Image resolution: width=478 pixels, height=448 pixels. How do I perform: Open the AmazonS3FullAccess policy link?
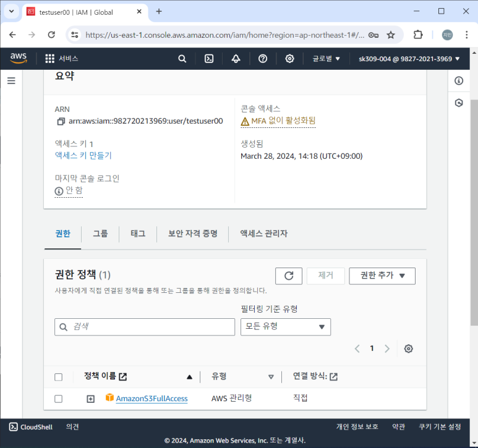point(152,399)
